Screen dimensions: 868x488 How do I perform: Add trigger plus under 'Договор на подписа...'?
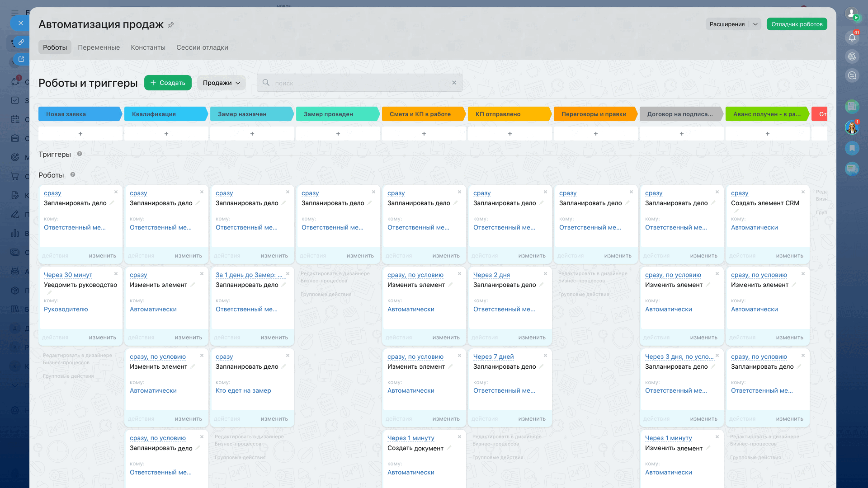tap(682, 134)
